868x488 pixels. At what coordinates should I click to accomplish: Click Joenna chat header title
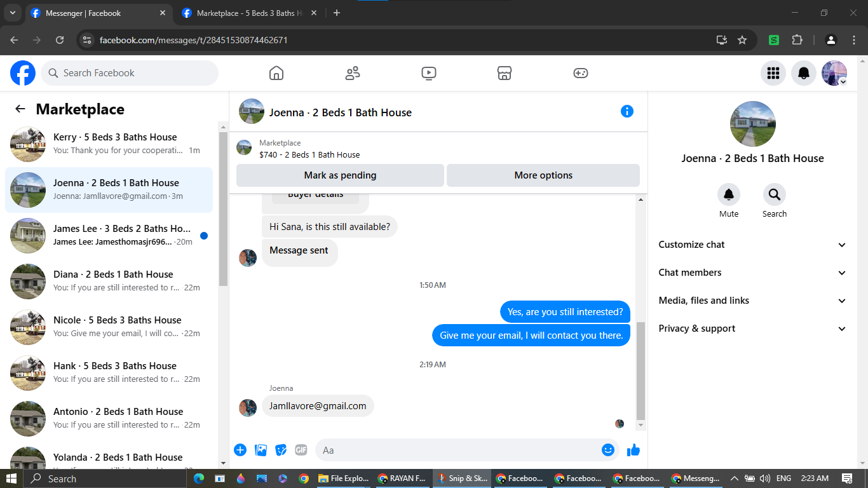tap(341, 112)
